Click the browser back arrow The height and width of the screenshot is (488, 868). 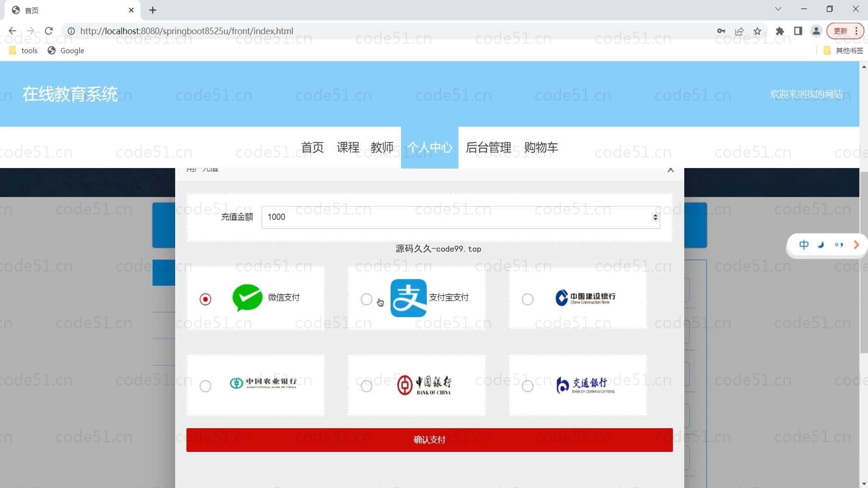coord(12,31)
